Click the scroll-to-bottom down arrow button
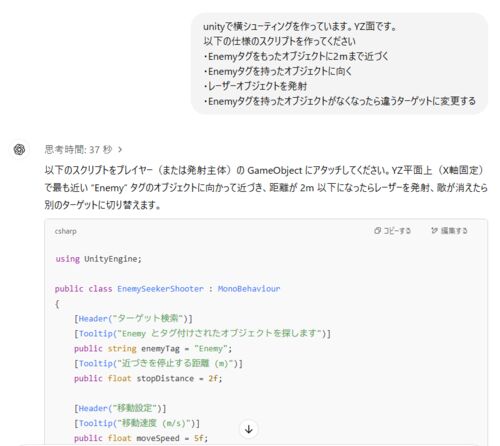Viewport: 500px width, 446px height. pyautogui.click(x=249, y=429)
